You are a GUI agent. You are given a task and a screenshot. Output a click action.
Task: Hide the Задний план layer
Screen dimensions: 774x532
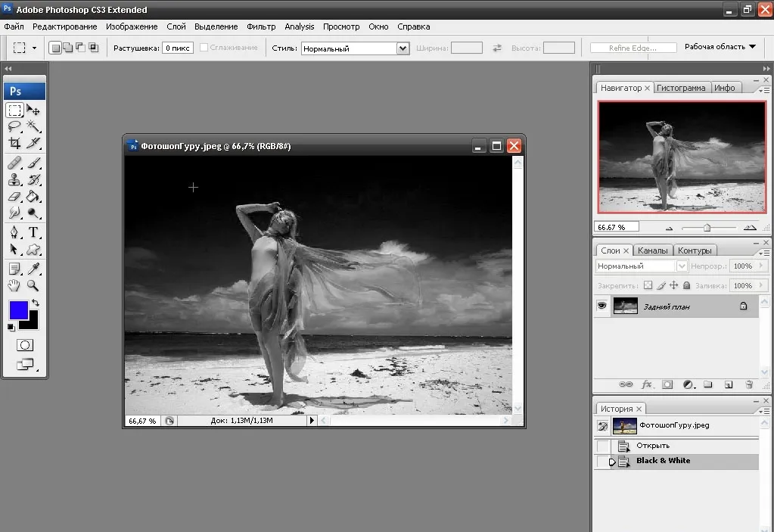(601, 306)
